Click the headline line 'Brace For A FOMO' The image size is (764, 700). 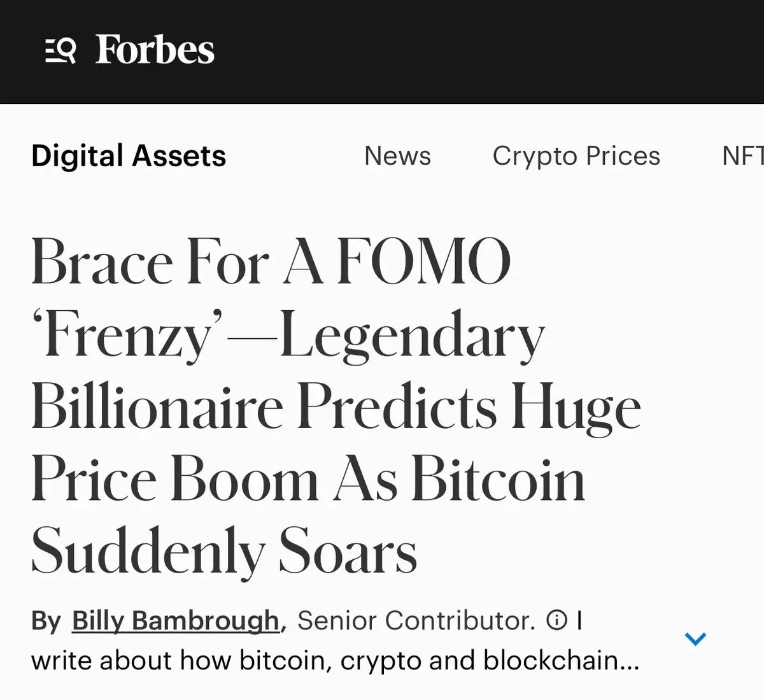271,262
